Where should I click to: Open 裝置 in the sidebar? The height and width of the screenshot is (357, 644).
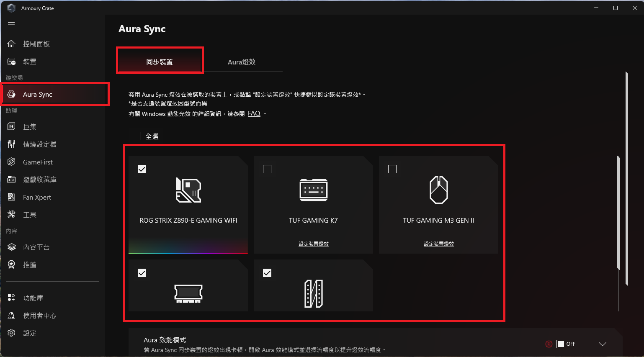tap(30, 62)
